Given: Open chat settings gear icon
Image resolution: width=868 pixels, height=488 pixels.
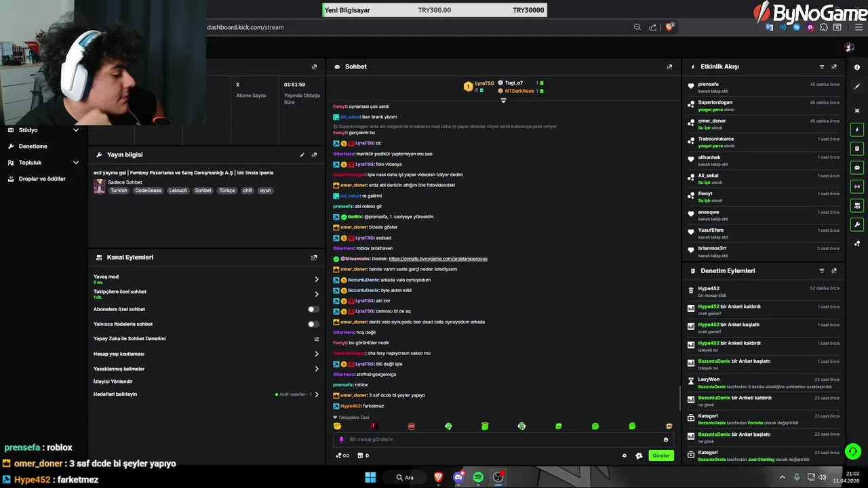Looking at the screenshot, I should coord(625,455).
